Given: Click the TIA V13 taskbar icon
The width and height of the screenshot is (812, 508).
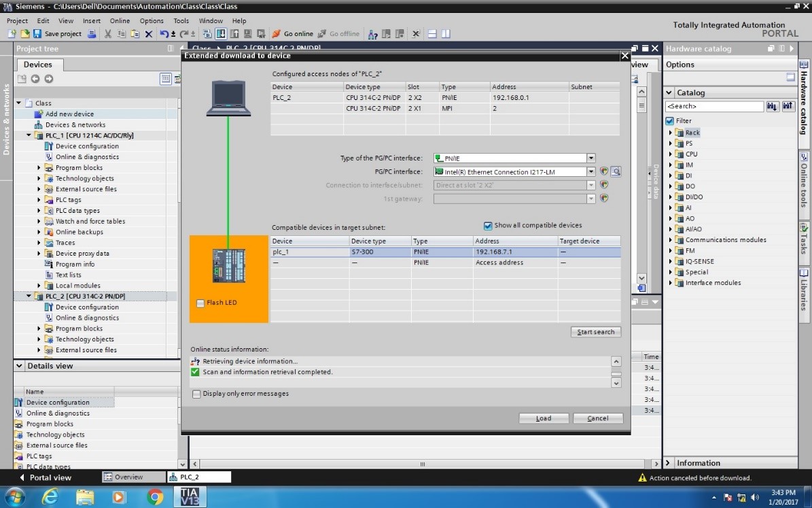Looking at the screenshot, I should (x=190, y=497).
